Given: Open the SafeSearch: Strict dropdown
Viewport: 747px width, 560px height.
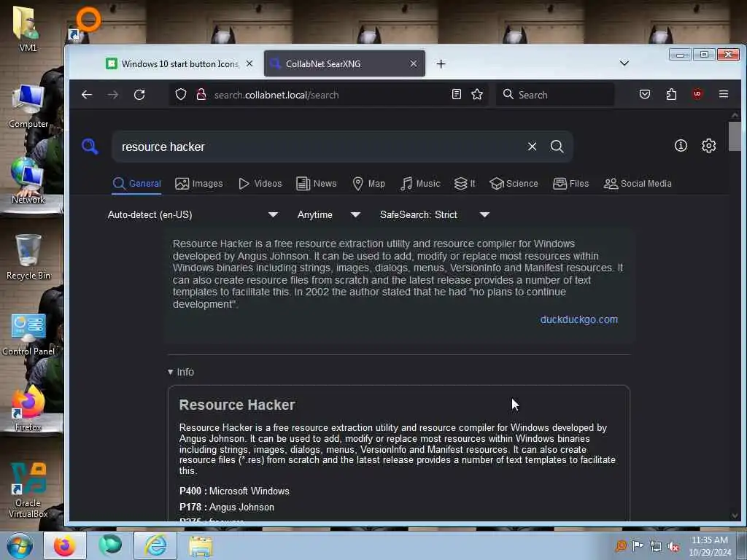Looking at the screenshot, I should pos(435,215).
